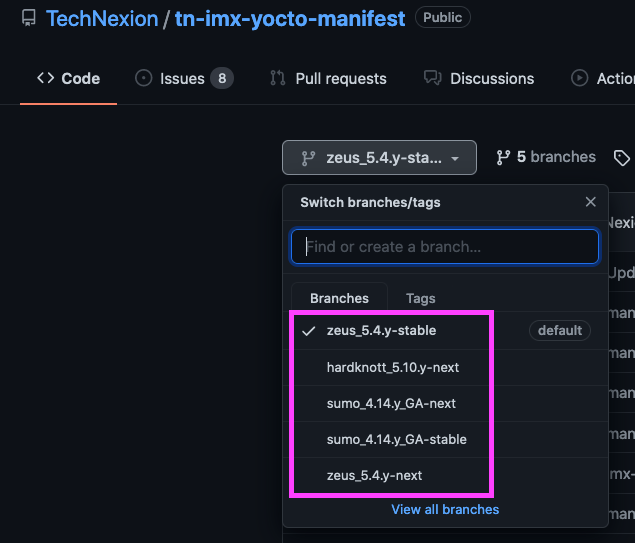Click the Pull requests icon

tap(278, 78)
